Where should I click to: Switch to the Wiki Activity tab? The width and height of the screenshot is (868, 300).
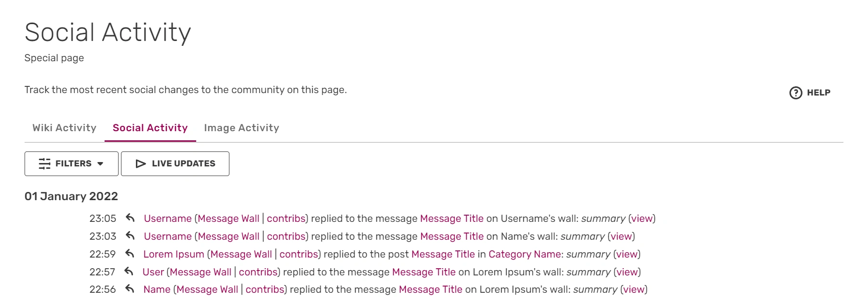[64, 128]
